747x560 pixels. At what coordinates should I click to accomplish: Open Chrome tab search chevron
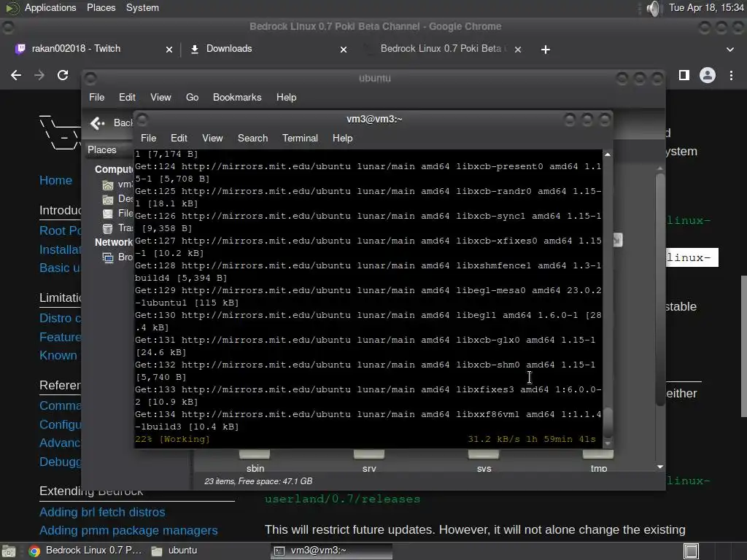point(729,50)
